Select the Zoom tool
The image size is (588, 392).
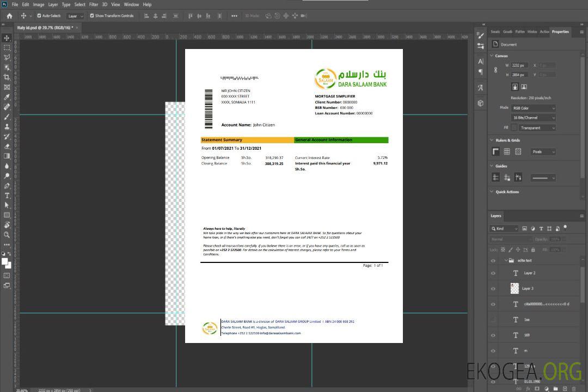7,235
